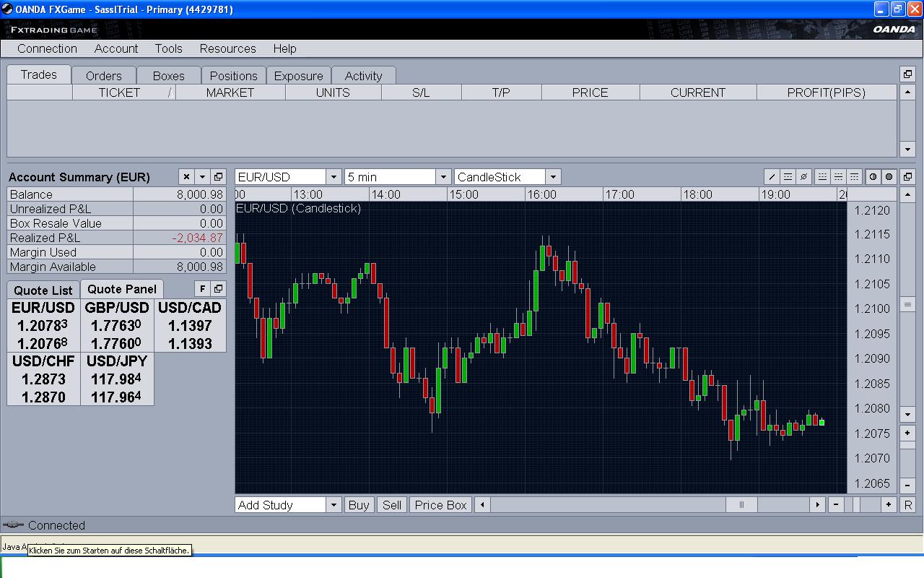This screenshot has height=578, width=924.
Task: Close the Account Summary panel with X
Action: 186,177
